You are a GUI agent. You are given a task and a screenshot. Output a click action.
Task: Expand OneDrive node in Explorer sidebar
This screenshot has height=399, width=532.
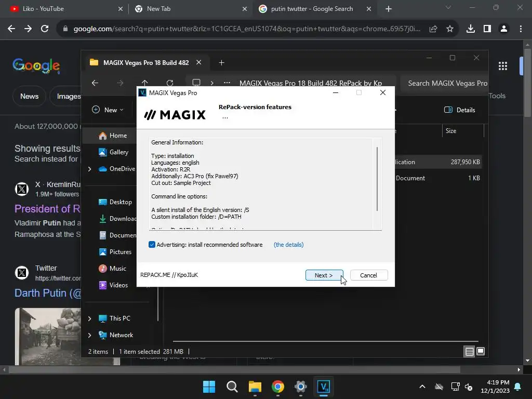[x=89, y=169]
